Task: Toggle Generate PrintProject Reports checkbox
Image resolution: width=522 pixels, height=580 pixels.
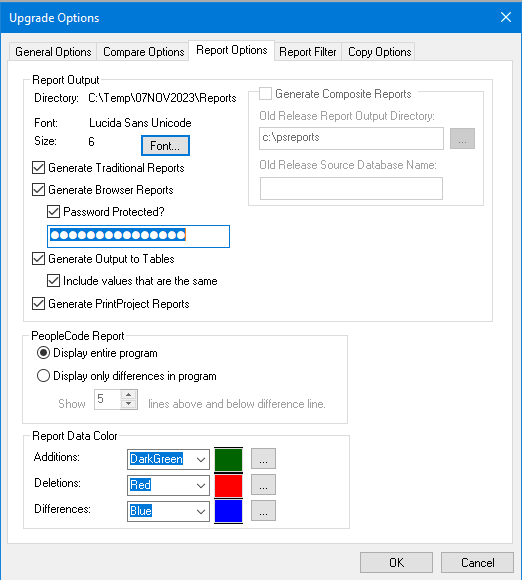Action: [38, 304]
